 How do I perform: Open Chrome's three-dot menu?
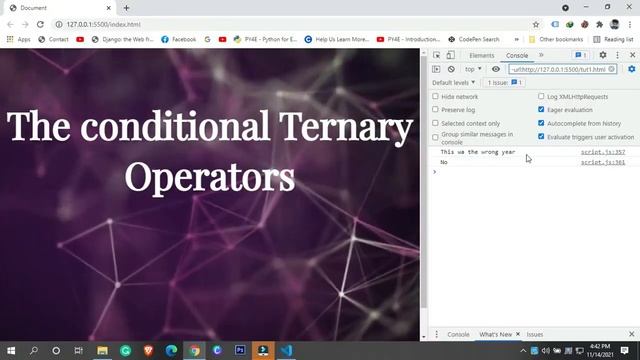[x=630, y=24]
